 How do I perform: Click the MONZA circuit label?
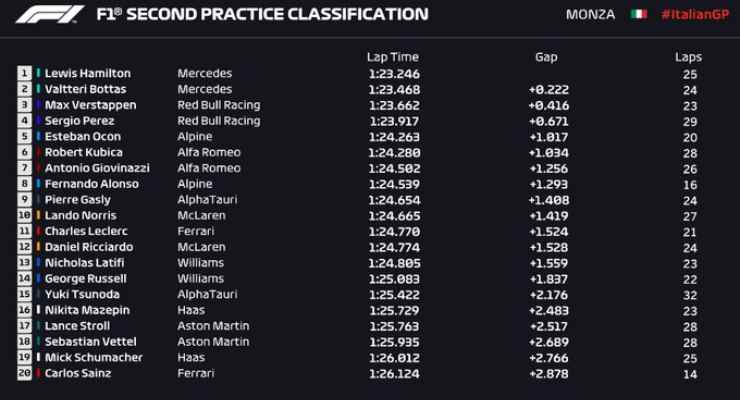(x=590, y=15)
